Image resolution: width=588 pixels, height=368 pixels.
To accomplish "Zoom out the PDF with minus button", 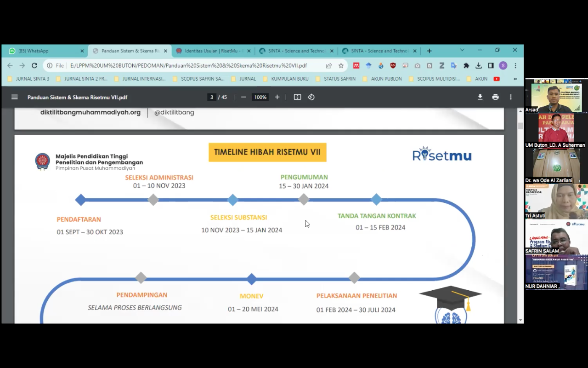I will (x=243, y=97).
